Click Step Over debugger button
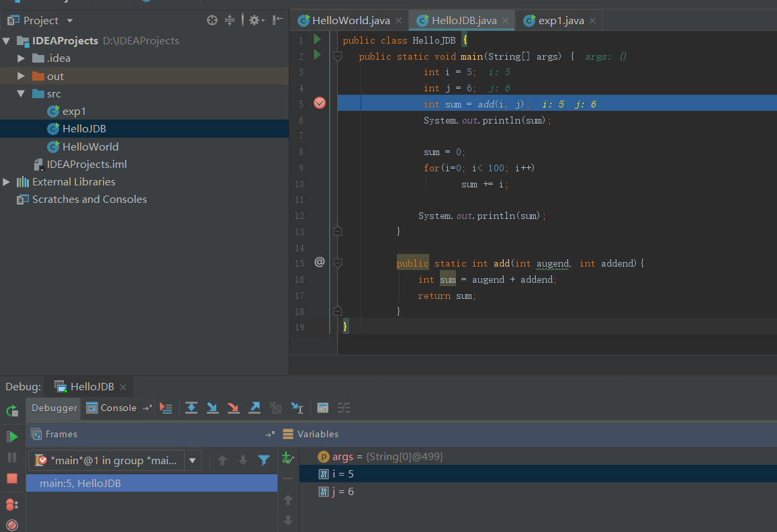This screenshot has width=777, height=532. pyautogui.click(x=191, y=408)
